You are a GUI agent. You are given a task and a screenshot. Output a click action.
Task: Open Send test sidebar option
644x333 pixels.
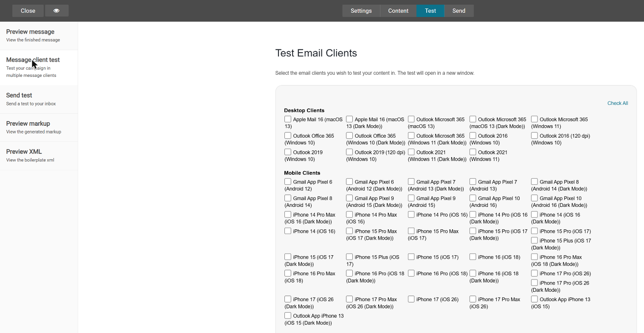tap(39, 99)
